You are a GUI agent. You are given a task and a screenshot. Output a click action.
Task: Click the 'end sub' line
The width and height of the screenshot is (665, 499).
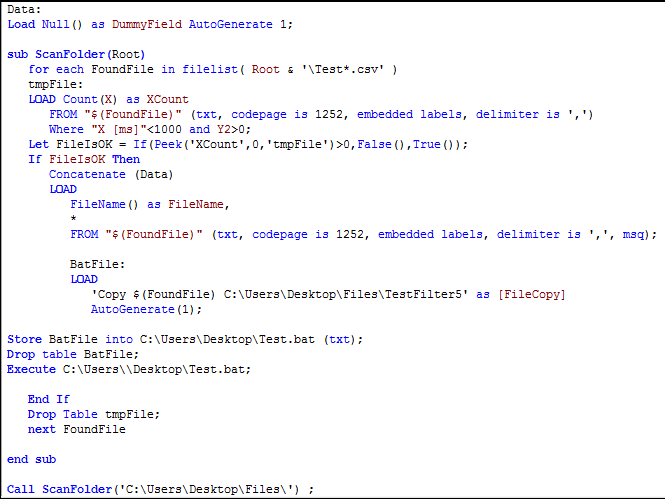tap(31, 460)
